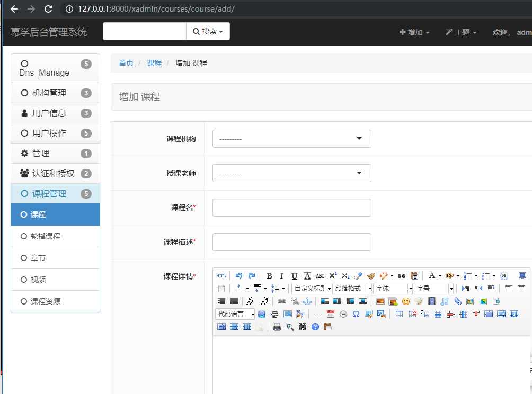
Task: Open editor help question mark
Action: [x=315, y=327]
